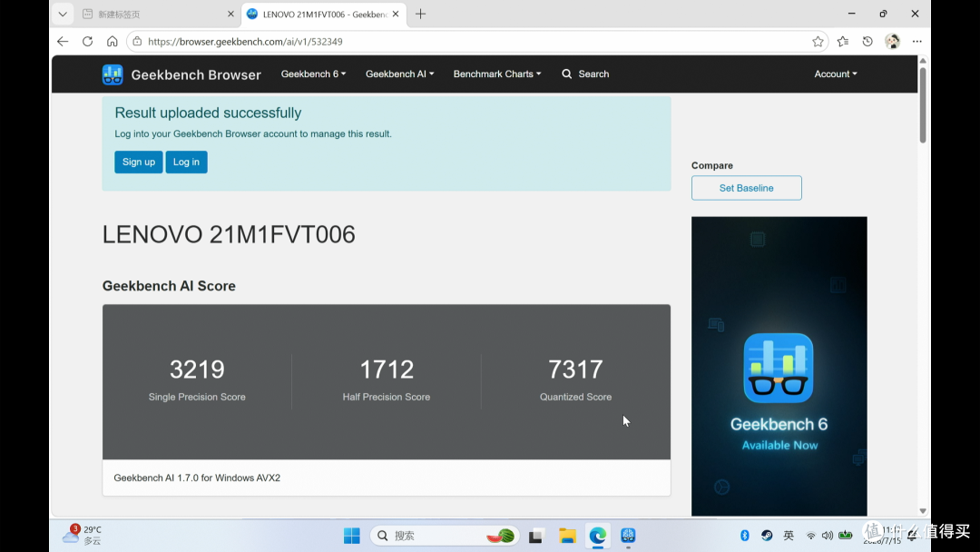
Task: Click the page vertical scrollbar thumb
Action: point(923,105)
